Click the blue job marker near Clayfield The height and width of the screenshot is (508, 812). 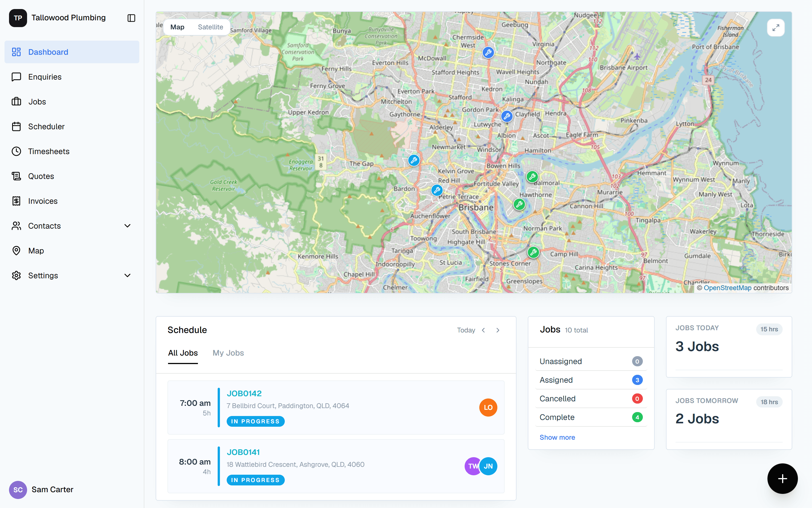tap(507, 117)
